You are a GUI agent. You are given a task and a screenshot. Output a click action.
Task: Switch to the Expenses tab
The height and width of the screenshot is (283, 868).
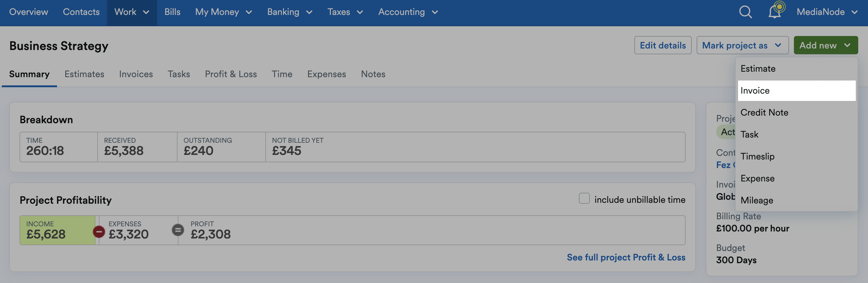point(327,74)
